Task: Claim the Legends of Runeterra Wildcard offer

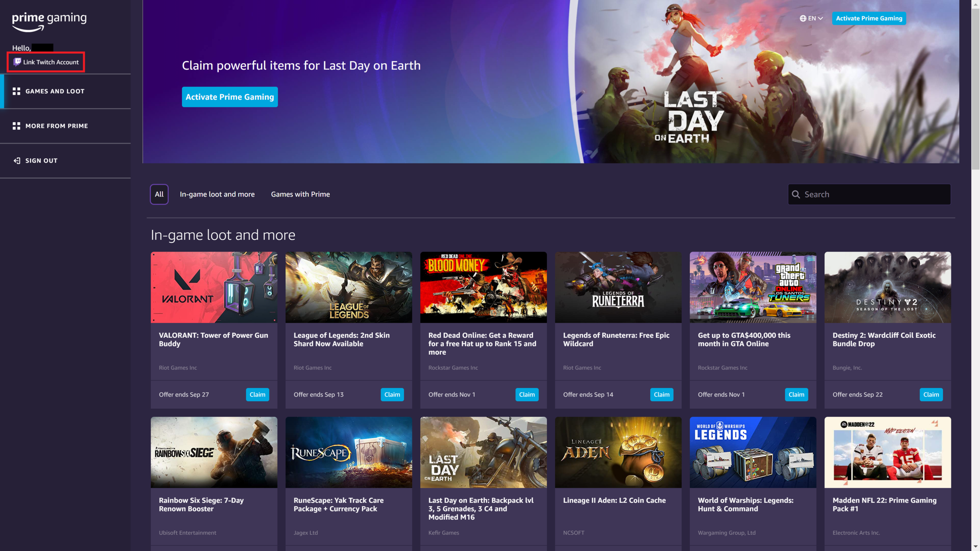Action: (x=662, y=395)
